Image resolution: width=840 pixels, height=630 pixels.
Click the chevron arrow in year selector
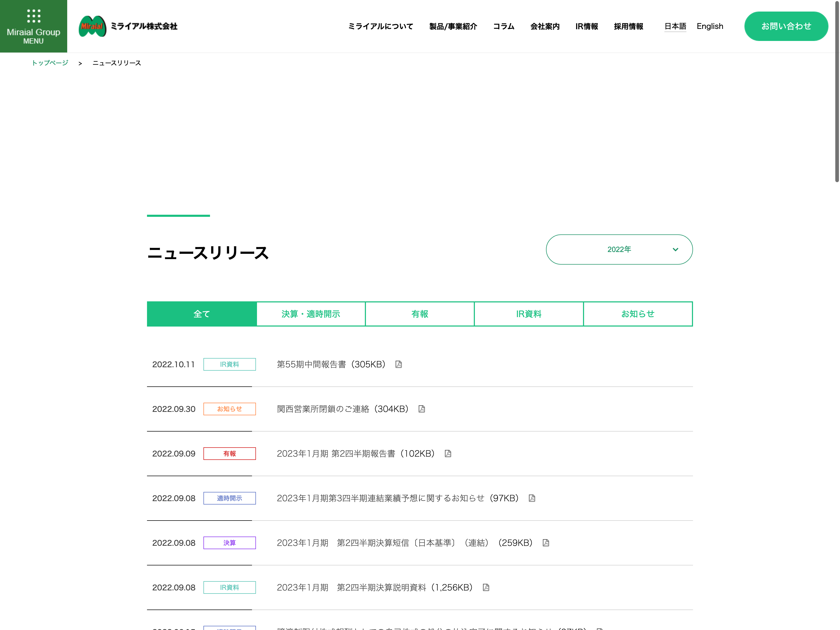675,249
